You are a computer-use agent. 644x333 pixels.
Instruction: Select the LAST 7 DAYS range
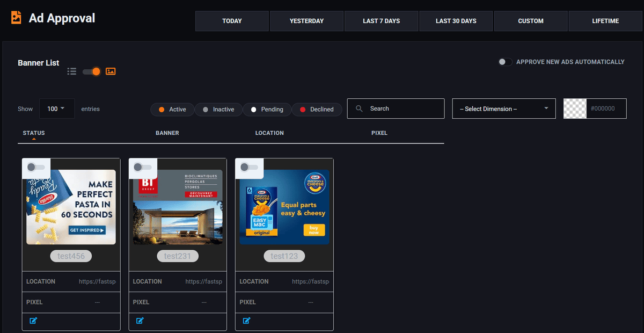point(381,21)
